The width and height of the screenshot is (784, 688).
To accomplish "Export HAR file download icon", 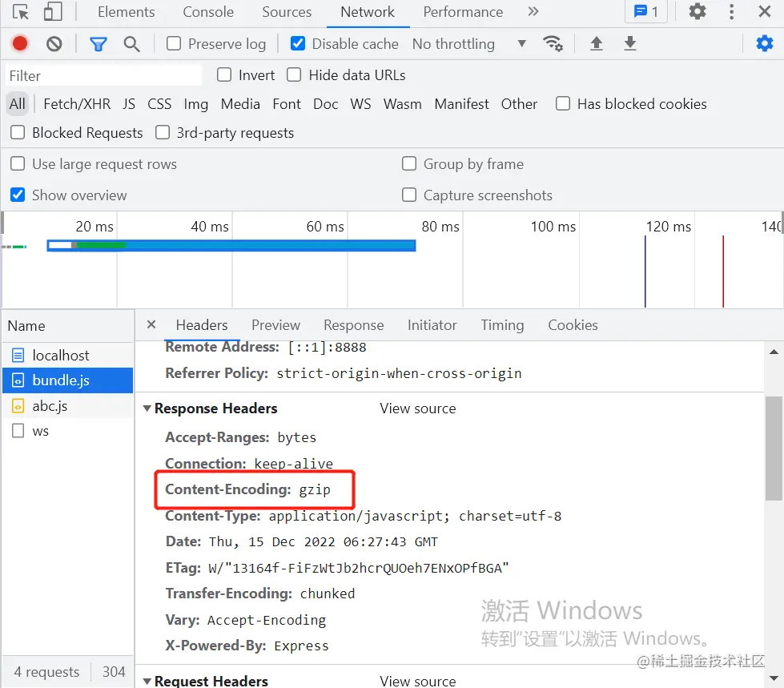I will 630,44.
